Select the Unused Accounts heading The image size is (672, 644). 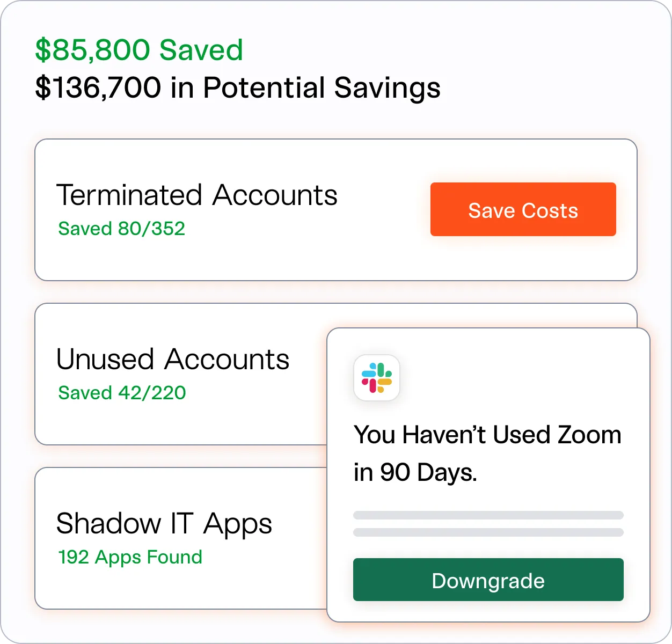click(x=173, y=359)
